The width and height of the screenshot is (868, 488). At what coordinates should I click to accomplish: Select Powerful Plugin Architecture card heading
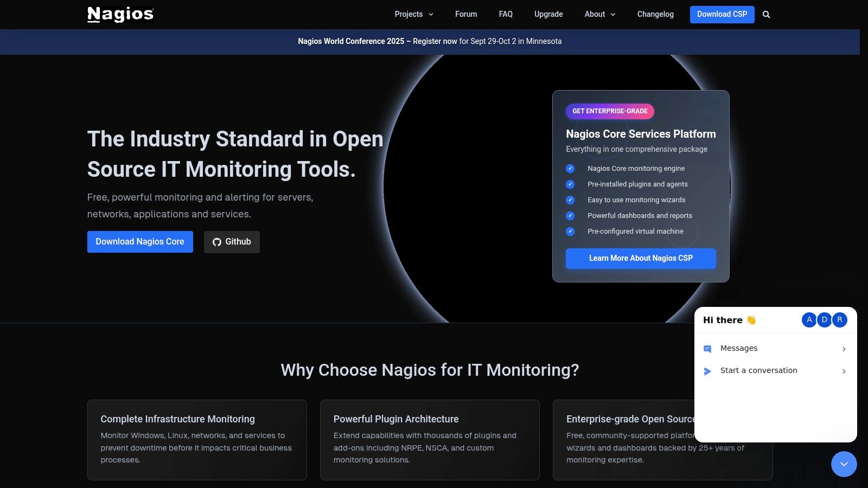[396, 419]
